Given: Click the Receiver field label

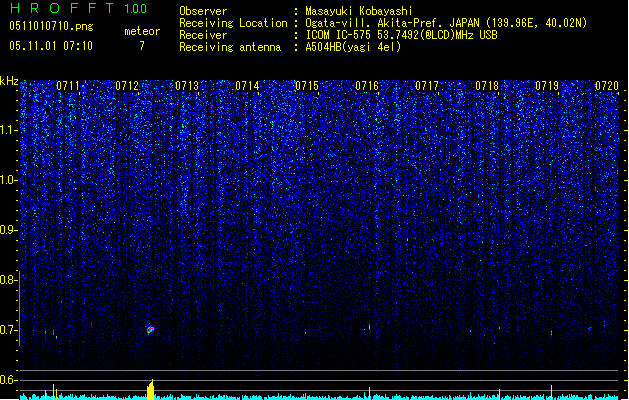Looking at the screenshot, I should [x=203, y=35].
